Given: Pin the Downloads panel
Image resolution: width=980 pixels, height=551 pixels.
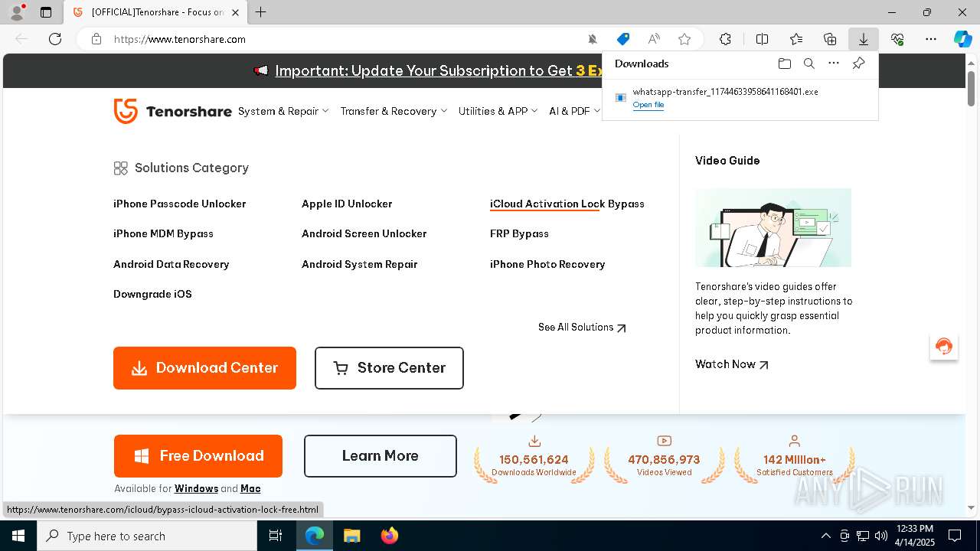Looking at the screenshot, I should click(858, 64).
